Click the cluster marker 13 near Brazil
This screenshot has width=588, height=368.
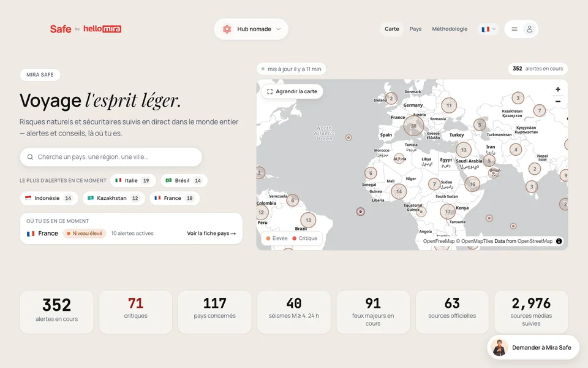point(308,220)
